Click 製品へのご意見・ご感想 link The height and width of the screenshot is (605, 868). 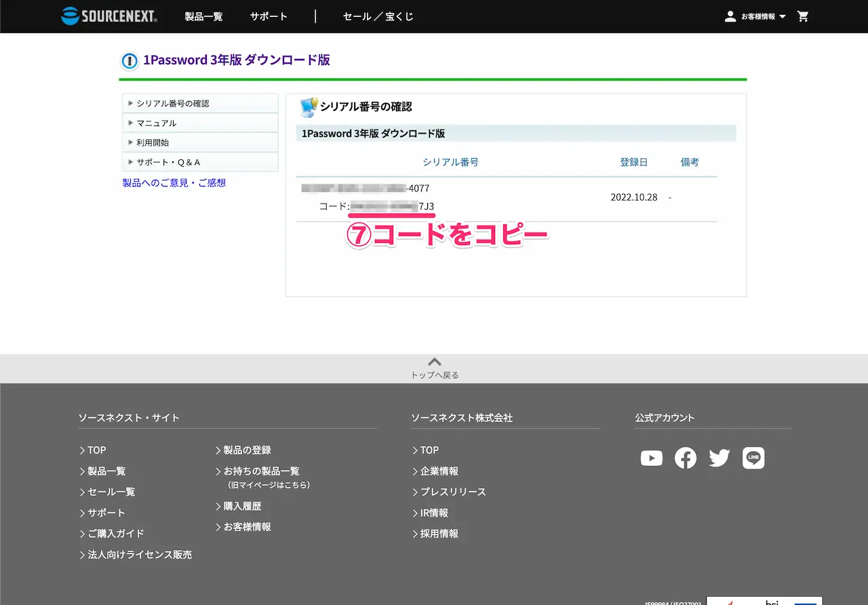pos(174,183)
